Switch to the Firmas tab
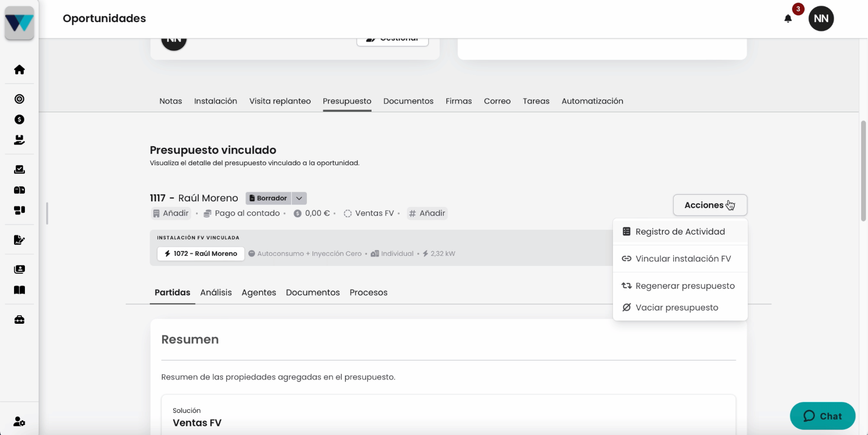 (x=458, y=101)
